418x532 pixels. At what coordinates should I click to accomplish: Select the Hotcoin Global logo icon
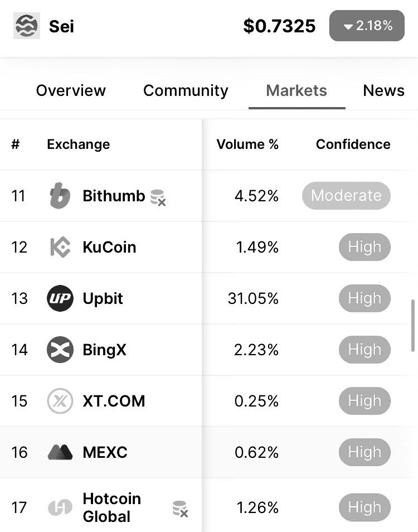pyautogui.click(x=60, y=507)
